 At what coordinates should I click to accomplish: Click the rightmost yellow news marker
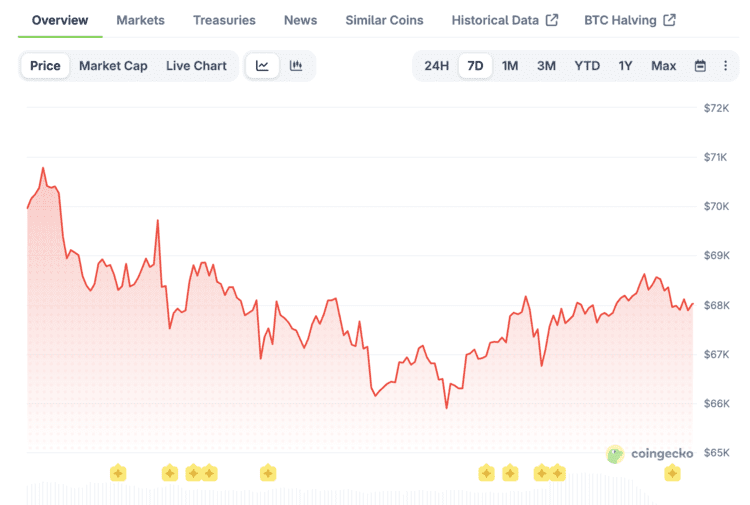672,473
